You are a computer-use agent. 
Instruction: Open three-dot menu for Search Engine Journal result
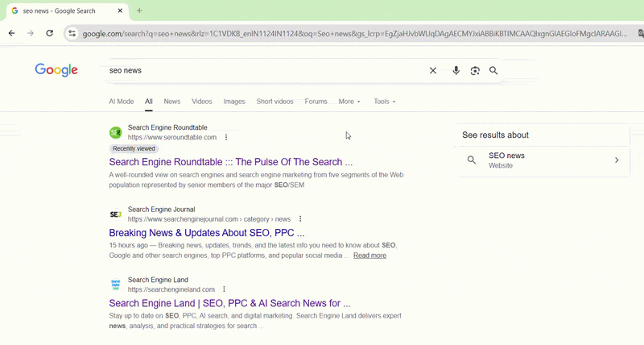pos(300,218)
